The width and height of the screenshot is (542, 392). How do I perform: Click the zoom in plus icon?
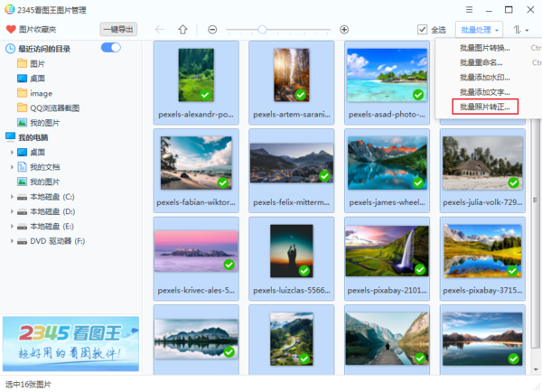click(x=344, y=29)
